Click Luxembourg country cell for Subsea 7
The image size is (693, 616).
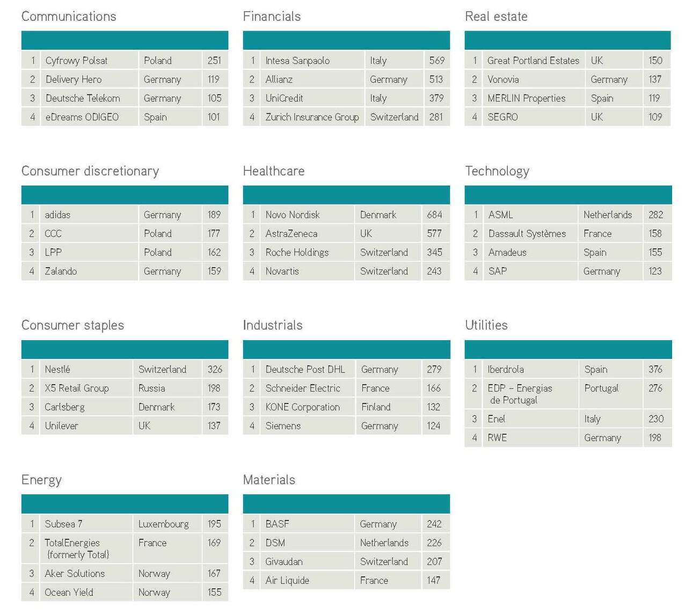(163, 524)
